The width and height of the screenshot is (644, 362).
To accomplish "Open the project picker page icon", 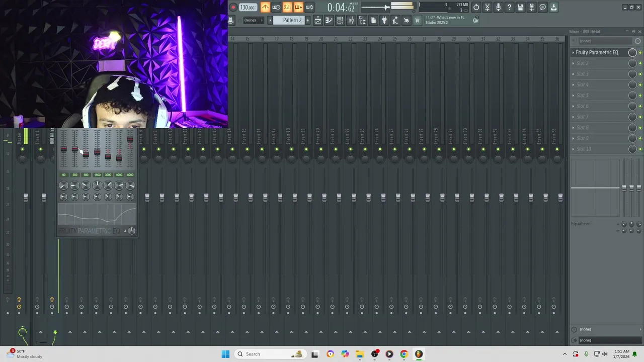I will (x=373, y=20).
